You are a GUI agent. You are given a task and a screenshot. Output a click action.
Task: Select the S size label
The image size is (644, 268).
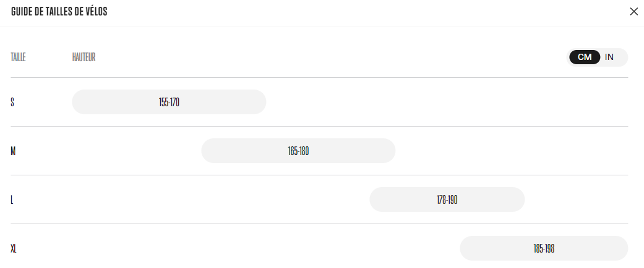12,102
